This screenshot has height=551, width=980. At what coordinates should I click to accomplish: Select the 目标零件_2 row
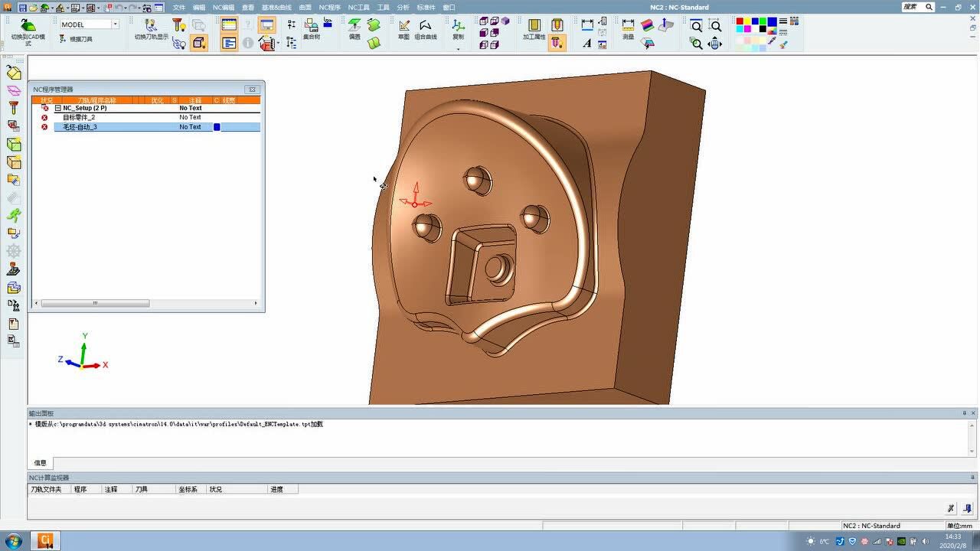[80, 117]
